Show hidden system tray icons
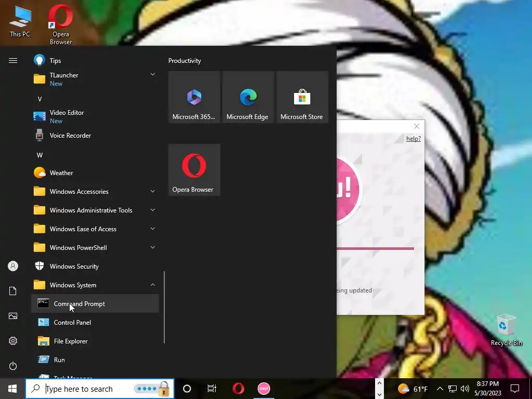 coord(440,389)
